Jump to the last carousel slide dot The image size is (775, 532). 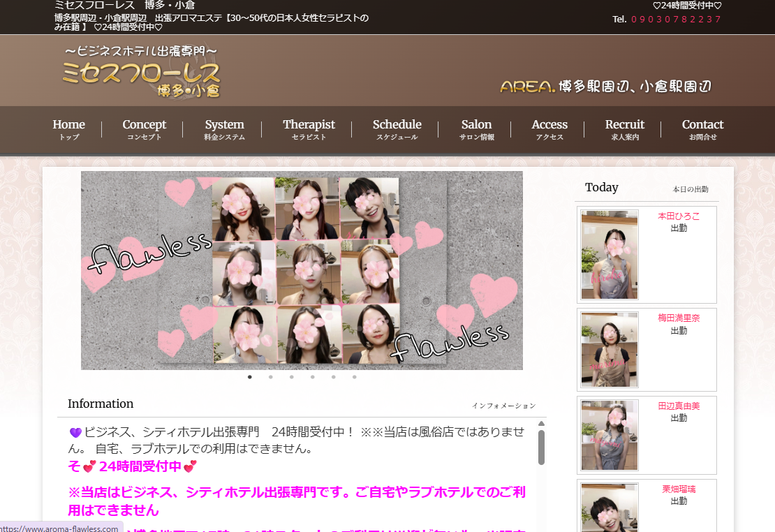pyautogui.click(x=355, y=377)
